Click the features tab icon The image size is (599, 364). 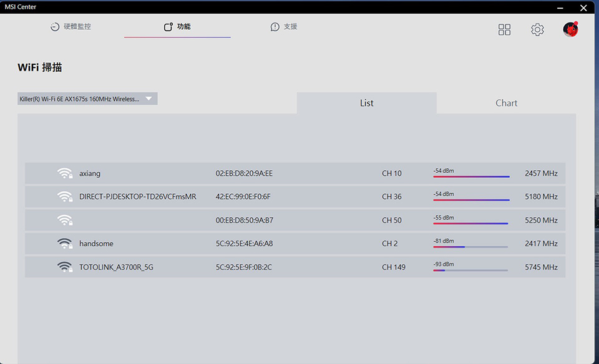pos(168,27)
